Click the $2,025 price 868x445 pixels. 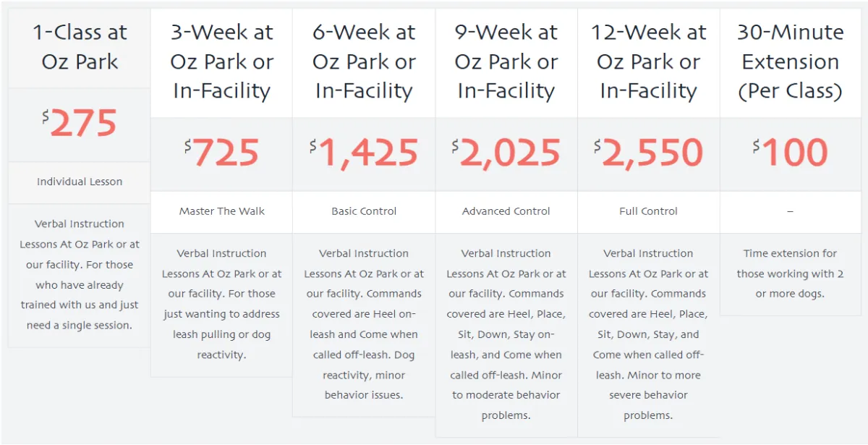tap(506, 153)
